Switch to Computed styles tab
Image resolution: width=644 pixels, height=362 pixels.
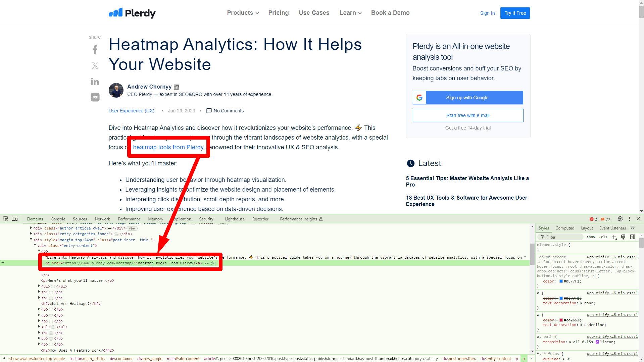(565, 228)
